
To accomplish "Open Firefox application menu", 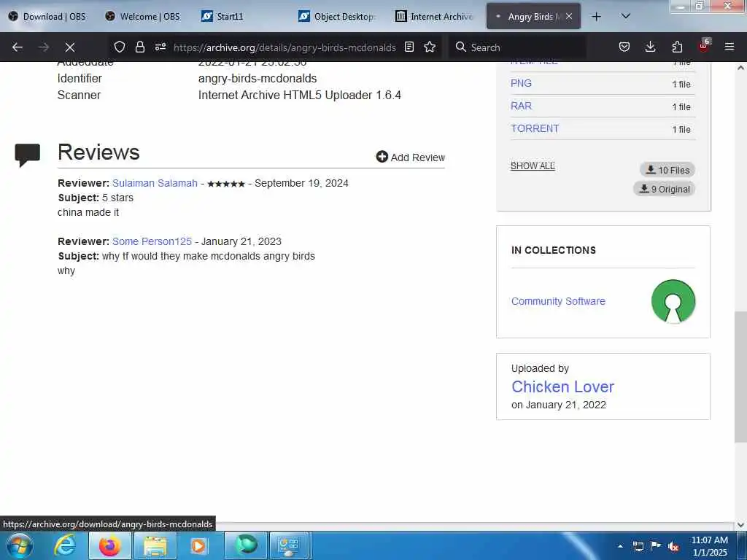I will coord(729,47).
